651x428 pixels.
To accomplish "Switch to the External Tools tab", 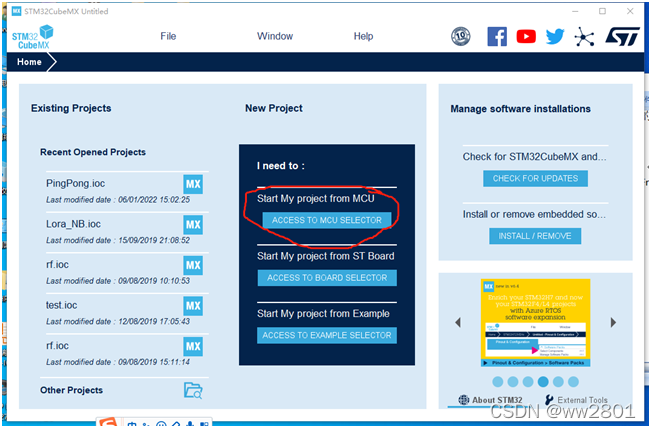I will [x=576, y=400].
